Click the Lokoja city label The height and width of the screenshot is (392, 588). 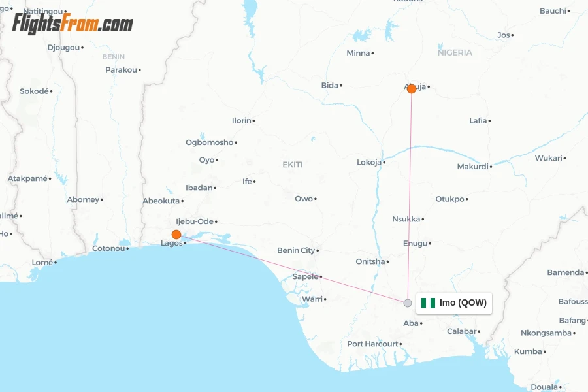pyautogui.click(x=369, y=163)
